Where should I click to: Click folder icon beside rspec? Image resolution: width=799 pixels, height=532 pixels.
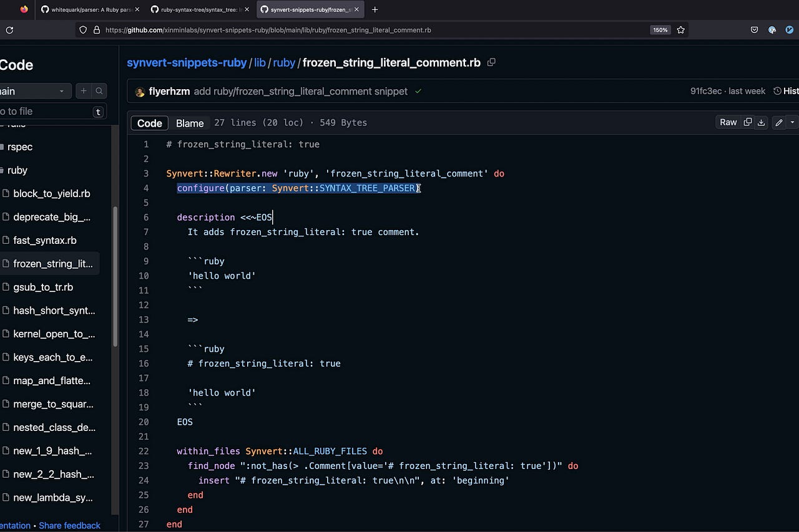[2, 147]
